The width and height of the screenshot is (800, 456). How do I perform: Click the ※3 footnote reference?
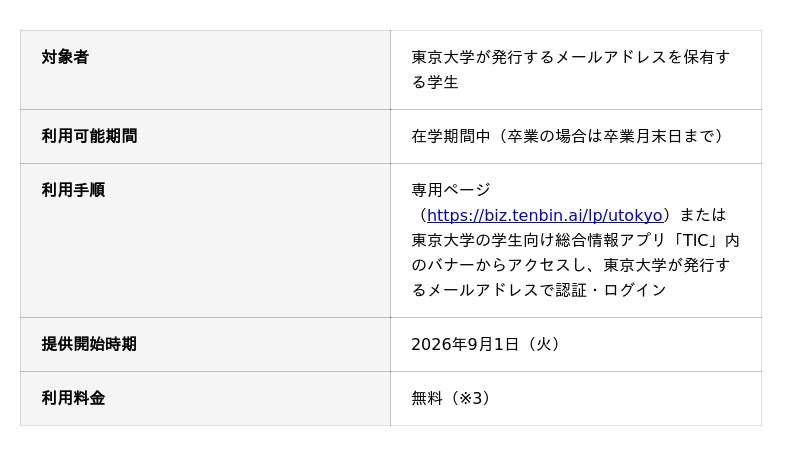coord(470,398)
